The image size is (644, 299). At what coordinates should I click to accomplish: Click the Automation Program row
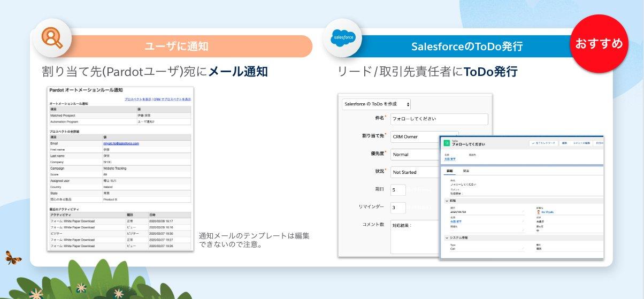120,122
